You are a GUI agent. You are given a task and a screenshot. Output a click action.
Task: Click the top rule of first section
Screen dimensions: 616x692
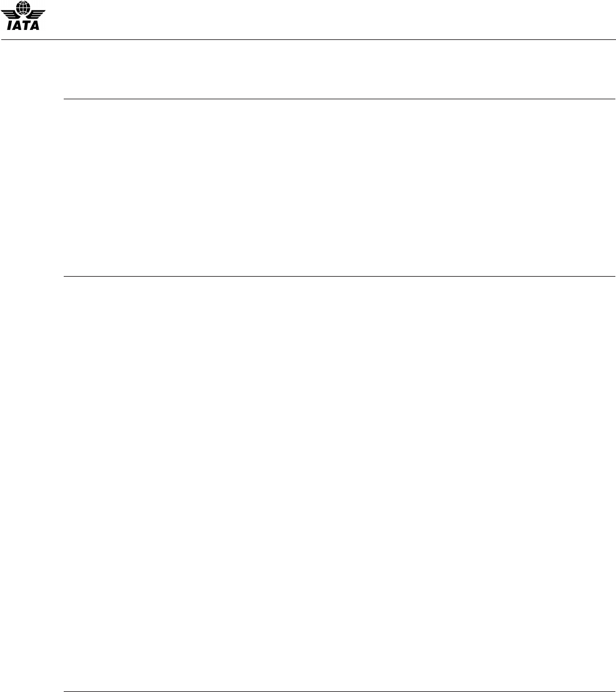point(340,99)
